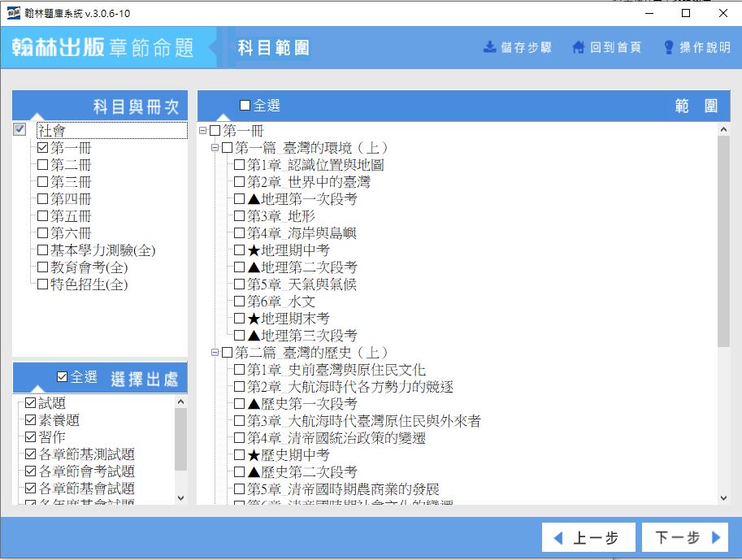Check 第5章_天氣與氣候
The image size is (742, 560).
pyautogui.click(x=240, y=284)
